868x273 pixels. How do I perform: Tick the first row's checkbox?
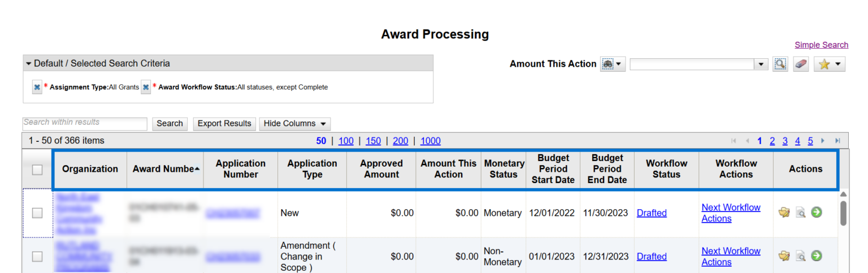pos(37,213)
